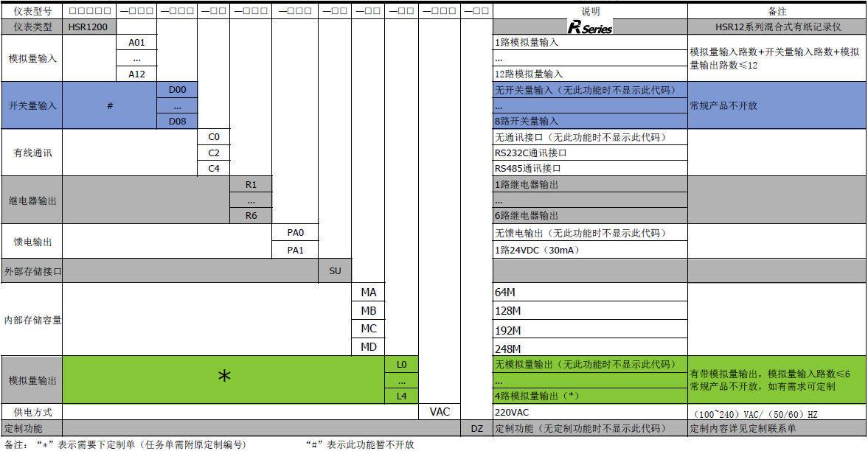Click the C2 communication code cell
Screen dimensions: 868x451
(213, 153)
